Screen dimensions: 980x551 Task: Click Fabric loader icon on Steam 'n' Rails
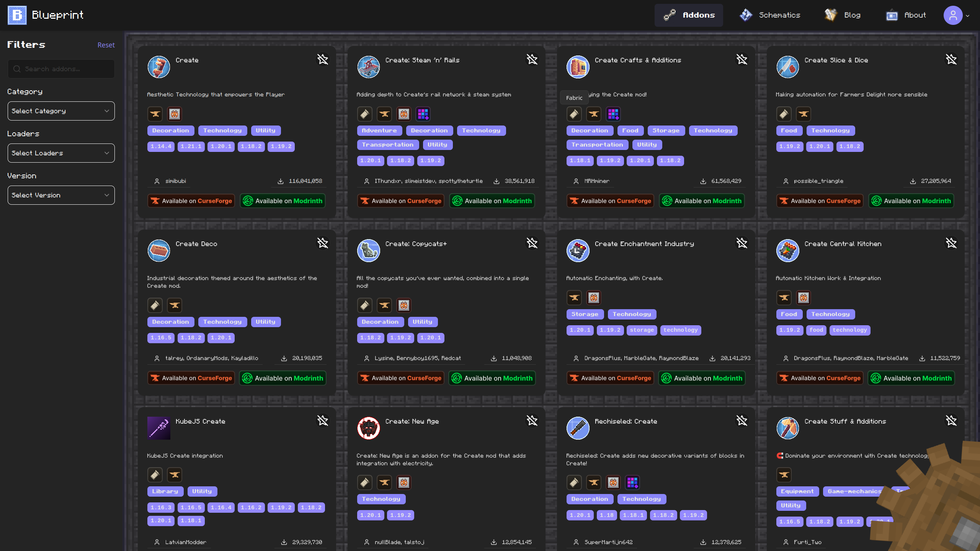click(x=365, y=114)
